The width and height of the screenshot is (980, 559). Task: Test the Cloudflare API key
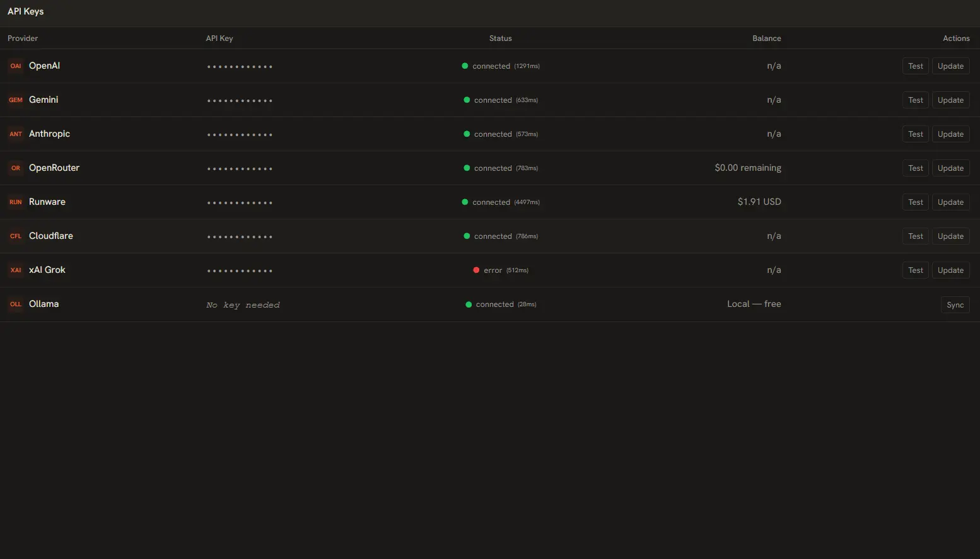(x=916, y=236)
